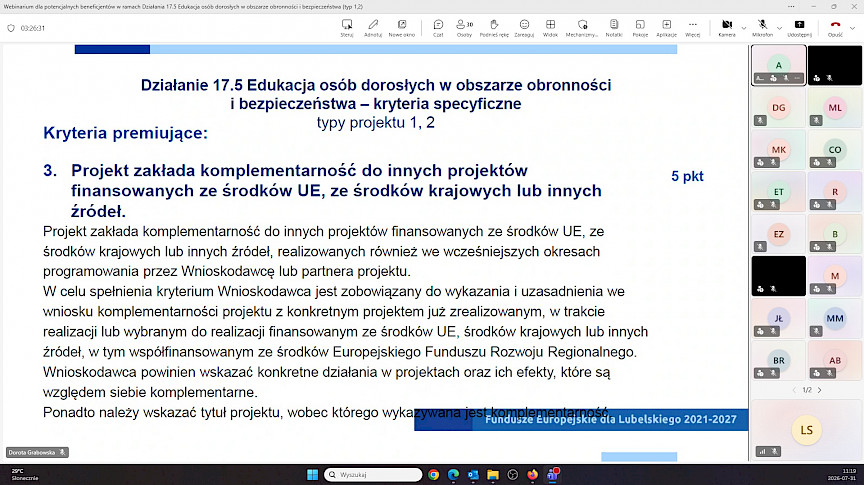Select participant JŁ tile
The width and height of the screenshot is (864, 485).
point(779,318)
